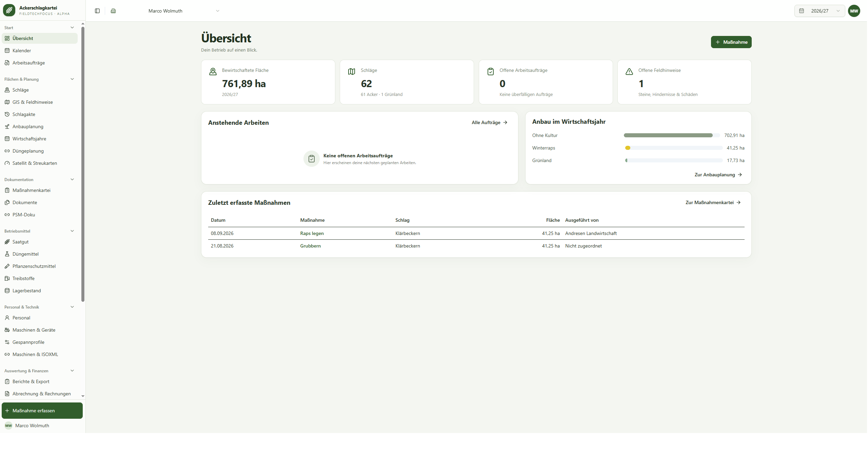Toggle the sidebar panel icon
The height and width of the screenshot is (474, 868).
click(97, 11)
